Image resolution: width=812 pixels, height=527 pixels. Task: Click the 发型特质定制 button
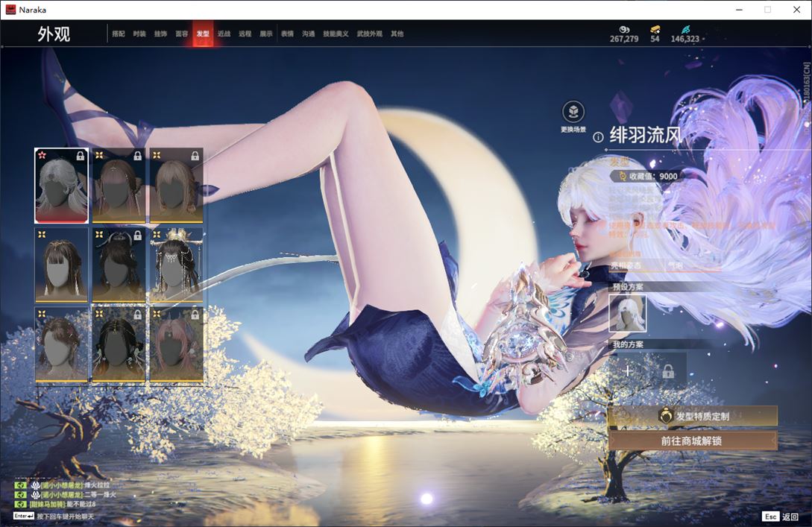693,416
